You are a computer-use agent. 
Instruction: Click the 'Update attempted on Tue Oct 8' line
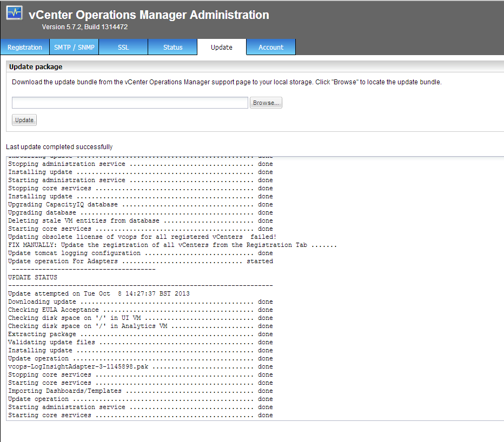(x=98, y=293)
